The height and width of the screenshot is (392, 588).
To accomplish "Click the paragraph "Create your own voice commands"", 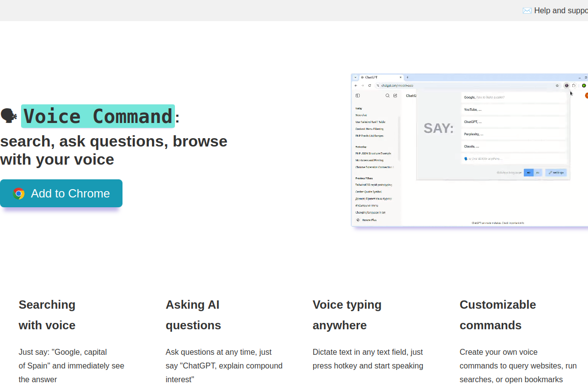I will (518, 366).
